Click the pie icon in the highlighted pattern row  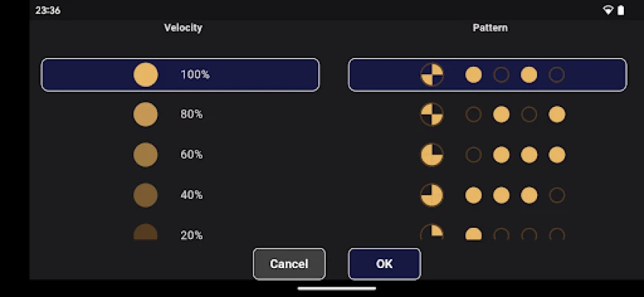click(x=432, y=74)
